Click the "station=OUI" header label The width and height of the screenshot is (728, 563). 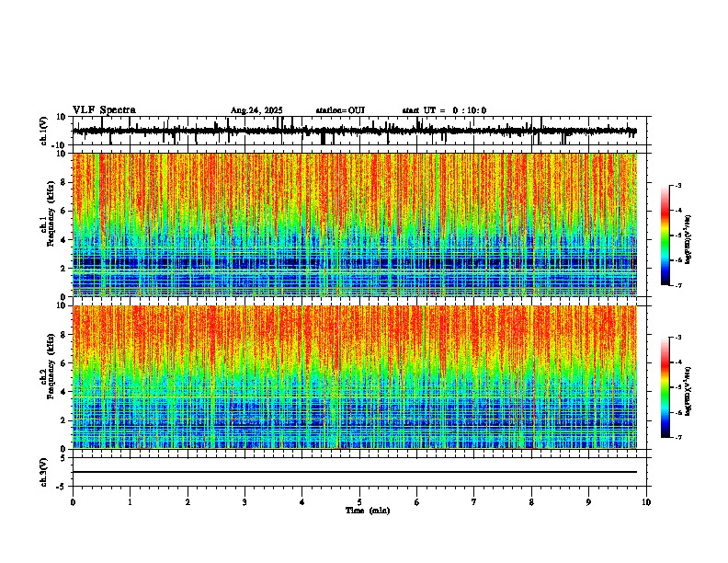(x=340, y=110)
